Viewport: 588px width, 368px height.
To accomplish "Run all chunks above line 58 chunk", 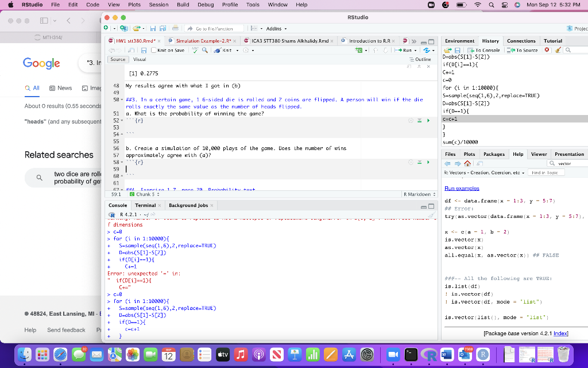I will pos(420,162).
